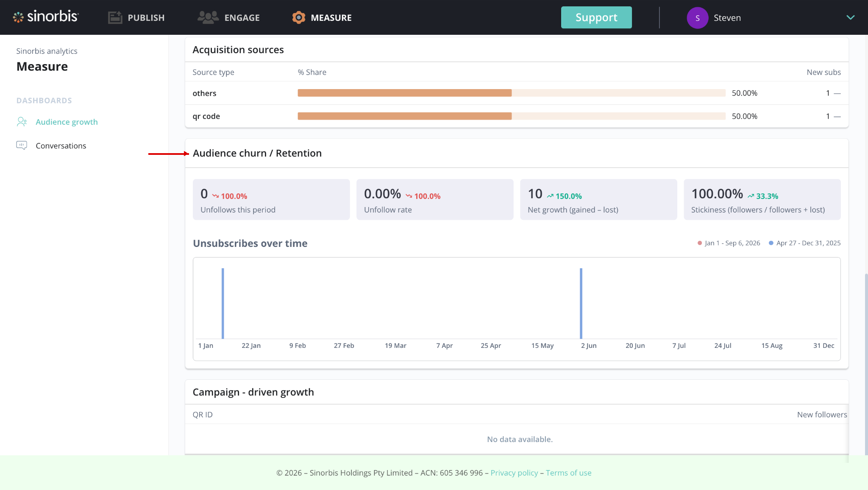Select the Stickiness card
Image resolution: width=868 pixels, height=490 pixels.
[762, 199]
